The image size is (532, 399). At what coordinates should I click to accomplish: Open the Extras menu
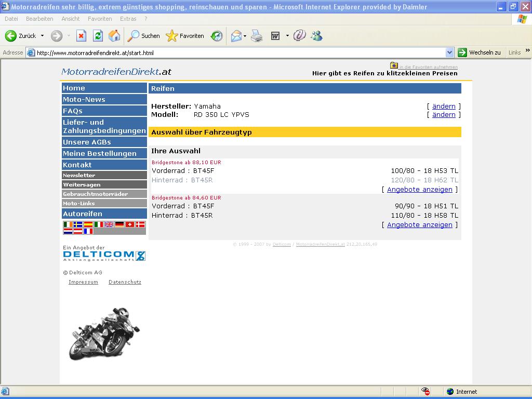pos(128,19)
